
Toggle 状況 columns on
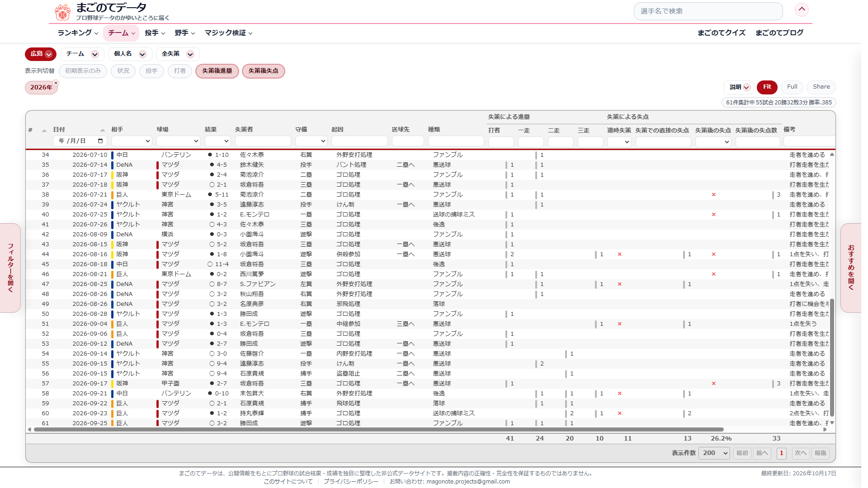[x=123, y=71]
